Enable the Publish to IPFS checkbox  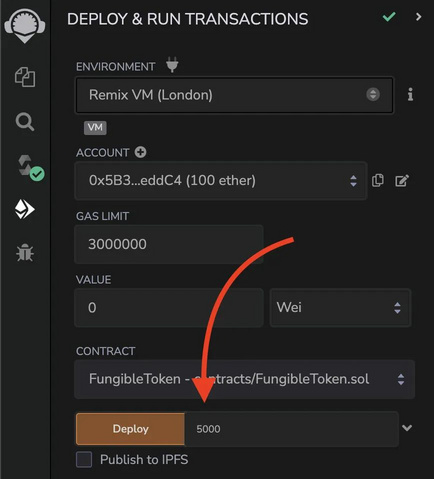pyautogui.click(x=84, y=459)
